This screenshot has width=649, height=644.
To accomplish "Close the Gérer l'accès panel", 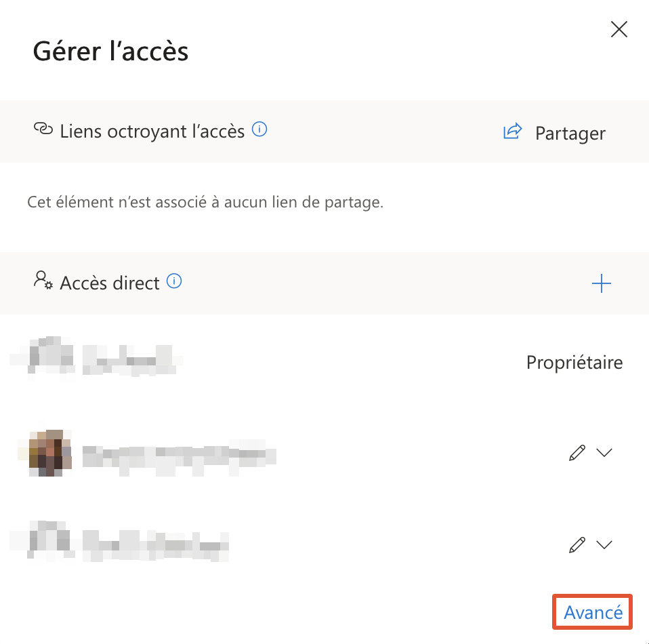I will point(619,30).
